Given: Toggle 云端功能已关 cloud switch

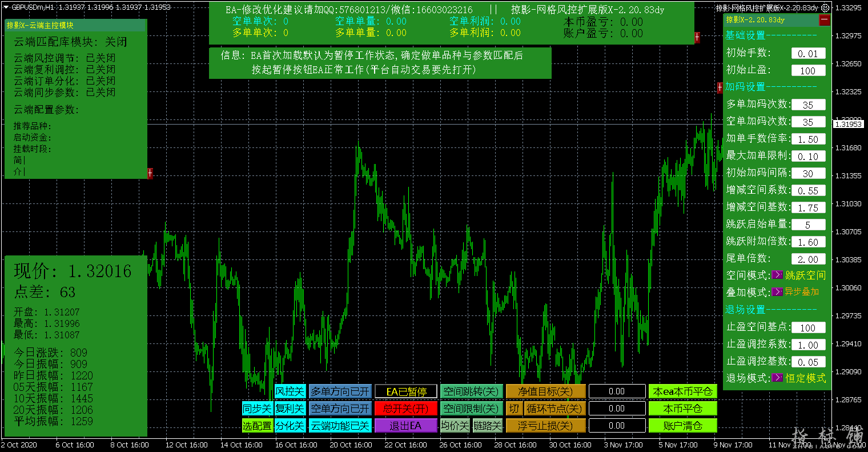Looking at the screenshot, I should [340, 426].
